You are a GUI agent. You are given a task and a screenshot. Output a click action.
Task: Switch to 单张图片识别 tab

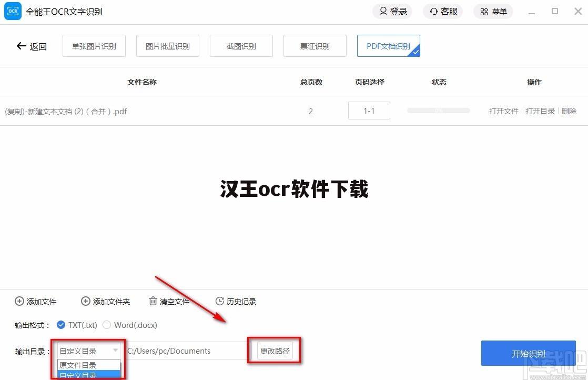click(94, 46)
